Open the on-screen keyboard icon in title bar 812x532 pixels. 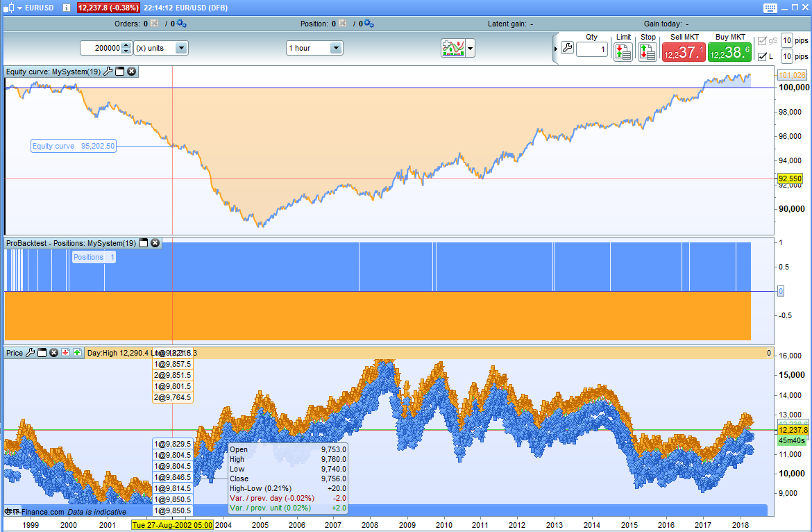[x=770, y=8]
